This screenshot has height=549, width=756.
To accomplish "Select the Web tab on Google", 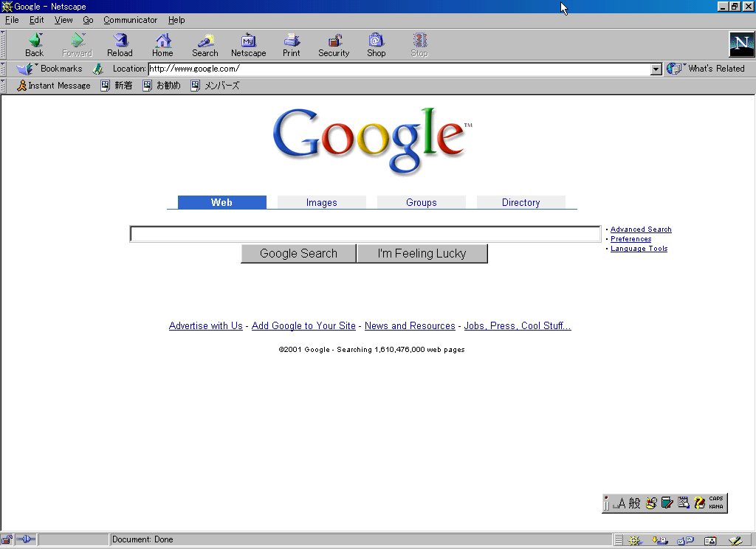I will (221, 202).
